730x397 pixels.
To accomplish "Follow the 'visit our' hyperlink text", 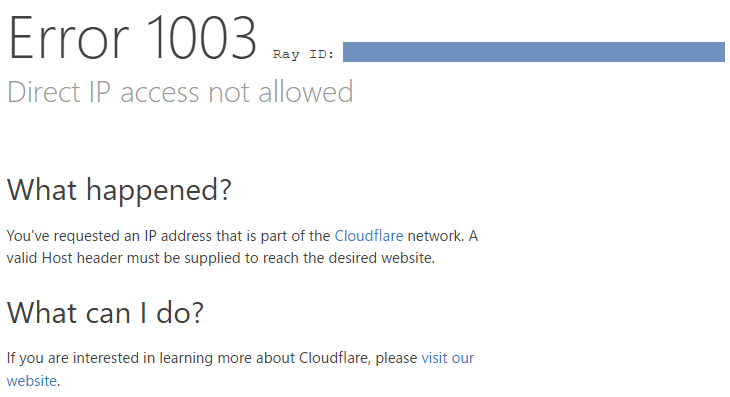I will coord(447,358).
